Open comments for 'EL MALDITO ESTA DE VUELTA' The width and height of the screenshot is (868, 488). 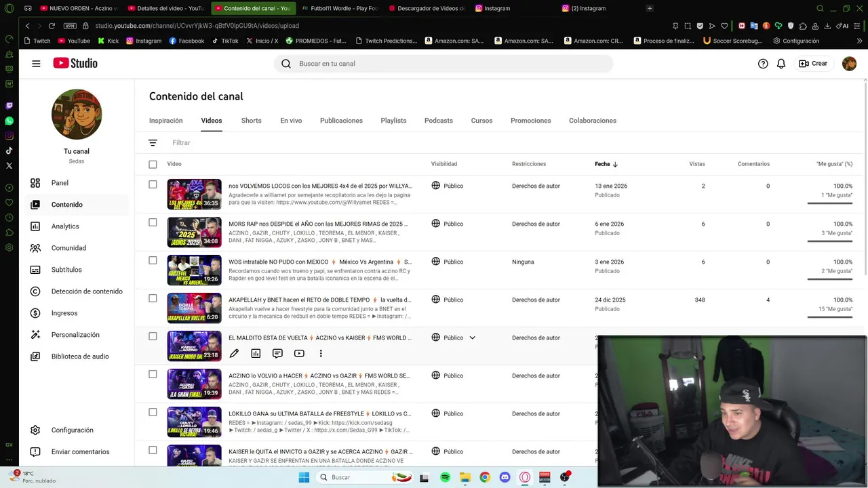click(277, 353)
